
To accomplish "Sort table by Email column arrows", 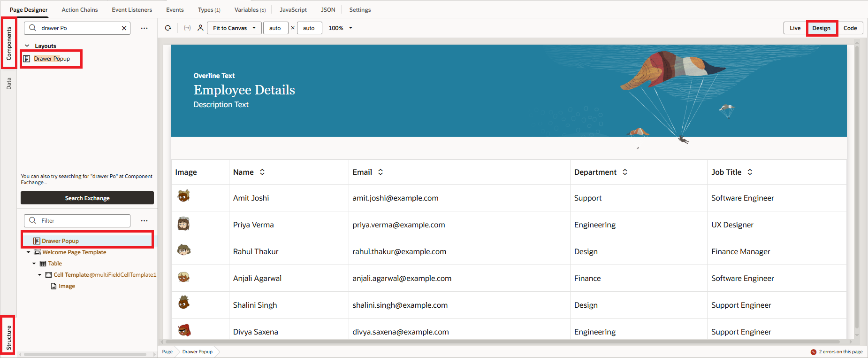I will click(x=381, y=172).
